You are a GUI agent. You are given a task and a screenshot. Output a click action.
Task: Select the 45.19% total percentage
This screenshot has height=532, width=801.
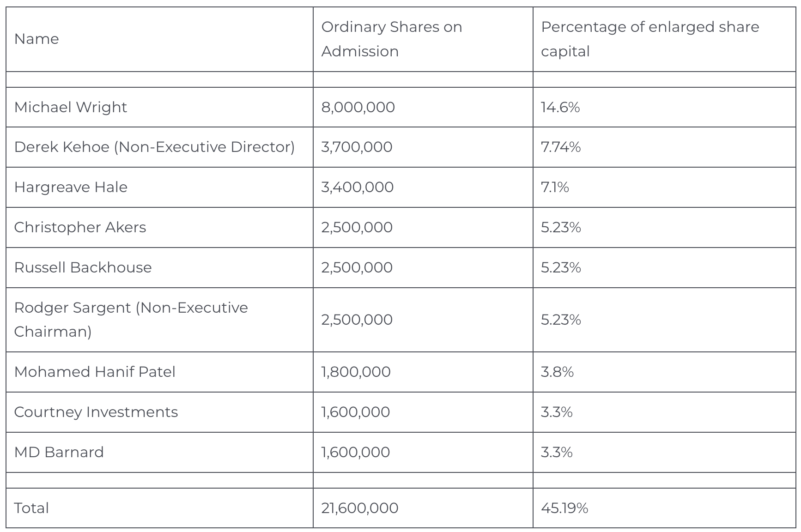point(564,508)
